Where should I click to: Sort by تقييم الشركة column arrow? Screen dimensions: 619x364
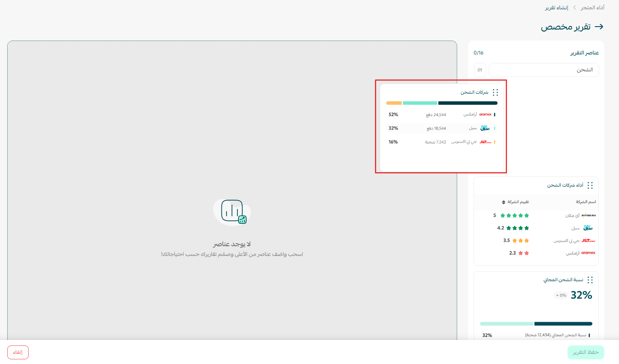(x=504, y=202)
